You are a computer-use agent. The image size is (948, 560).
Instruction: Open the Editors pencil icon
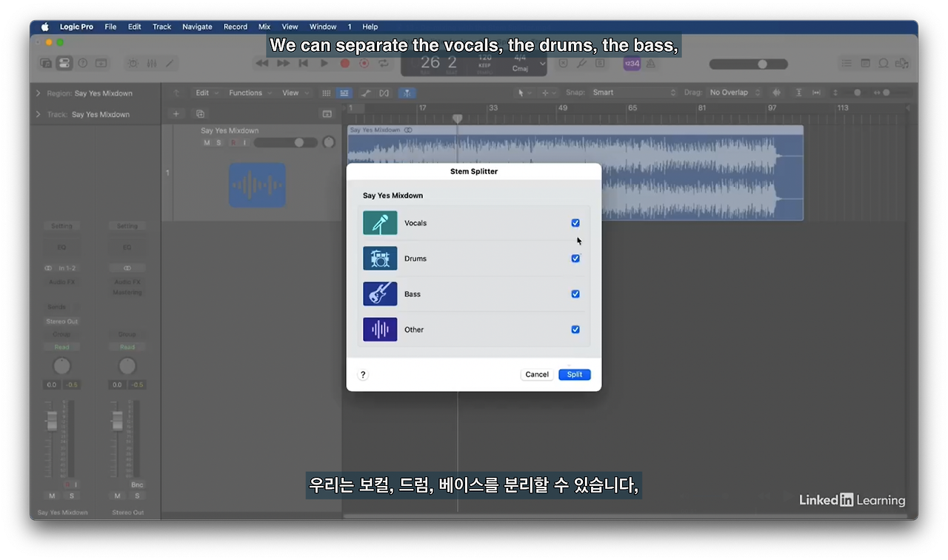(x=170, y=64)
